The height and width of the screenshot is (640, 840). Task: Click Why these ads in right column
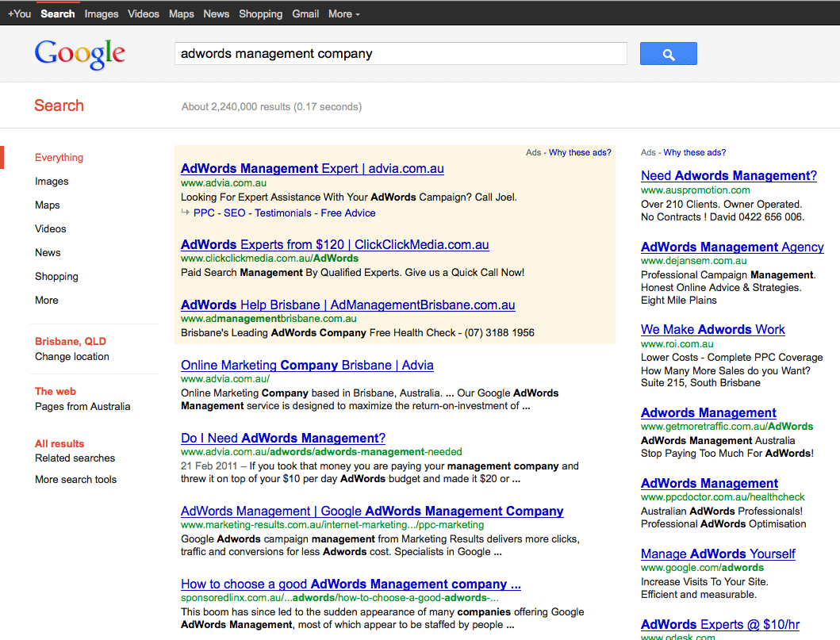[x=694, y=152]
